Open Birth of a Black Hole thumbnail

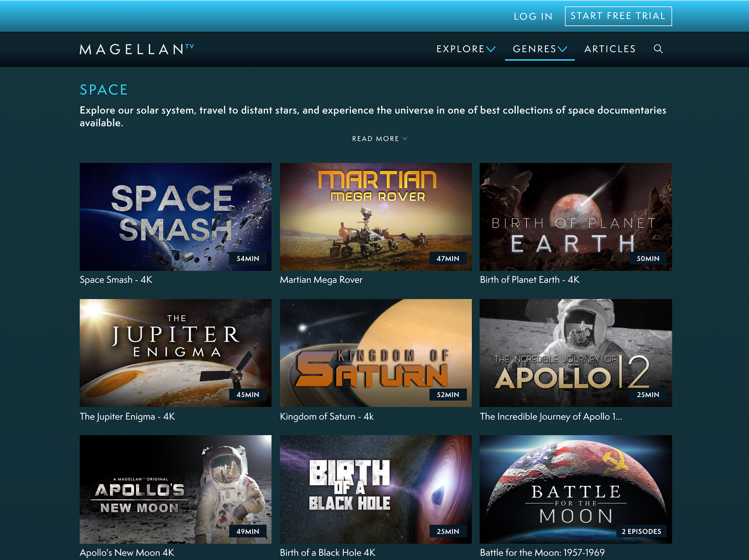click(x=376, y=489)
